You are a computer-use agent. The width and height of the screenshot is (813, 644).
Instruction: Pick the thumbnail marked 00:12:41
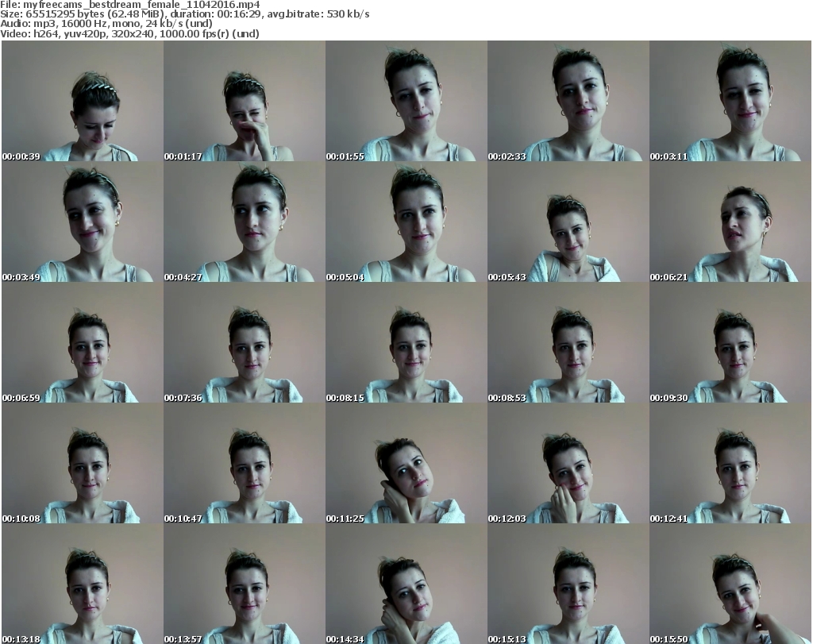point(730,463)
